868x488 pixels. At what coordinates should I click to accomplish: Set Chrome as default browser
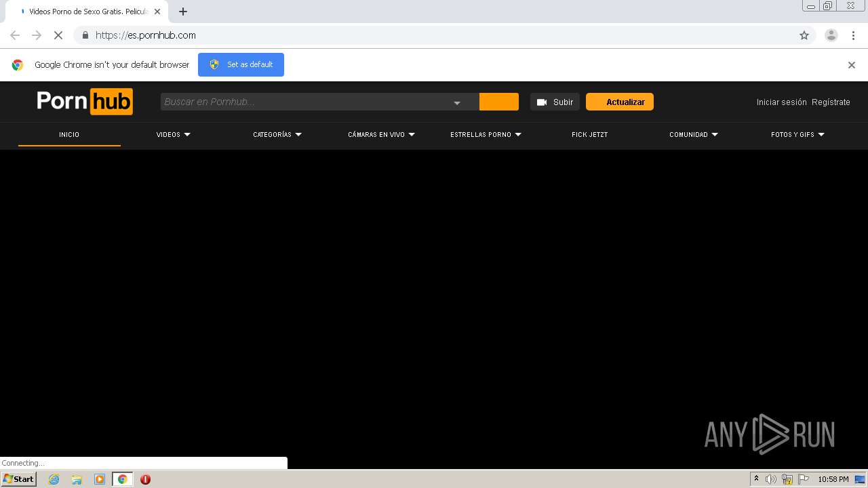[x=241, y=64]
